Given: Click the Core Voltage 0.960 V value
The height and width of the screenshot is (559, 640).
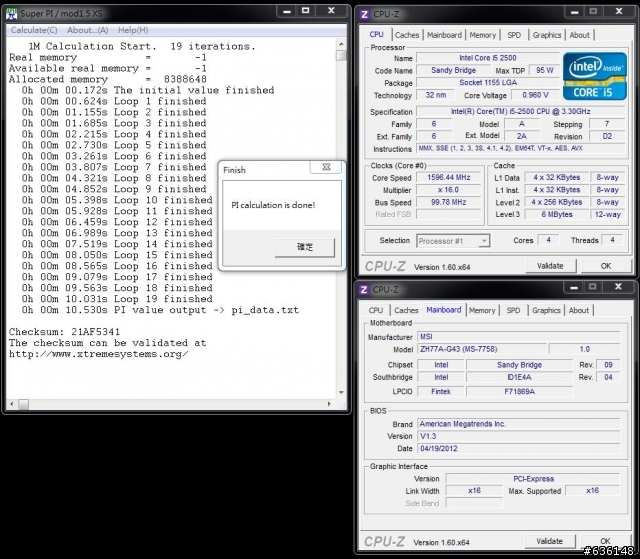Looking at the screenshot, I should click(535, 95).
